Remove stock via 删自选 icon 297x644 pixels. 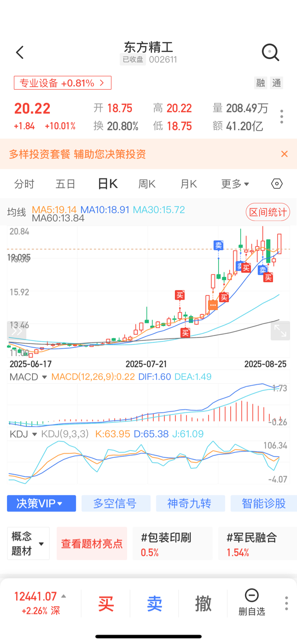coord(252,603)
